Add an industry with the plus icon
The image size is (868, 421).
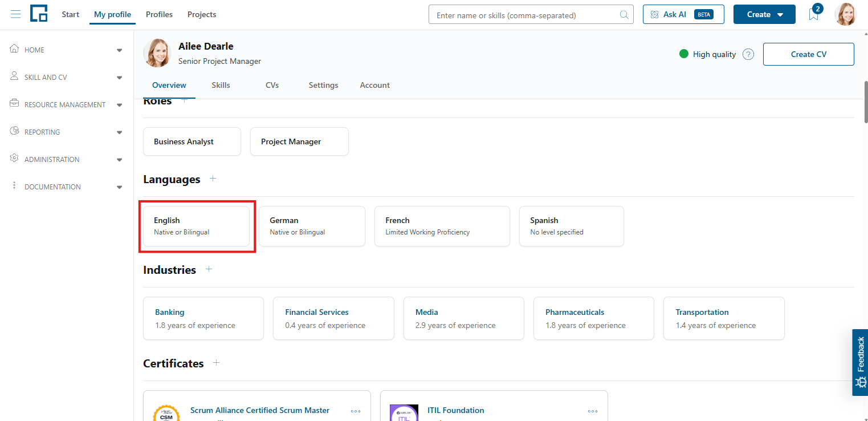tap(209, 269)
